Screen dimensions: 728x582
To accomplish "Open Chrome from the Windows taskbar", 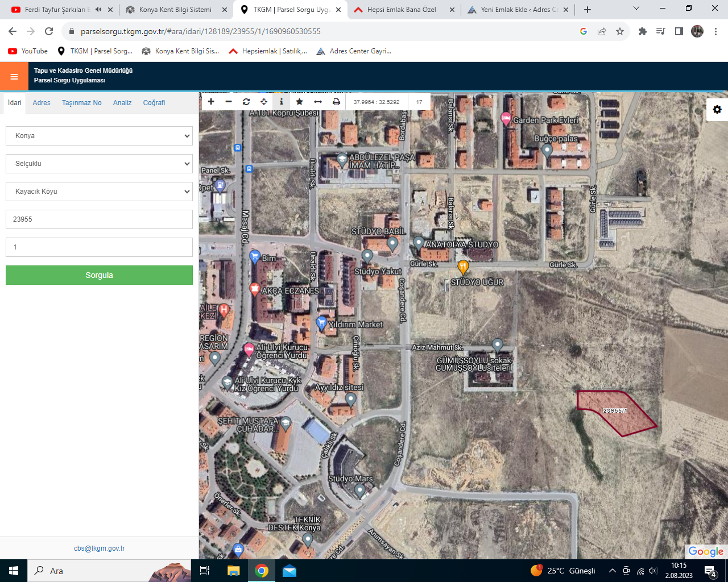I will click(x=262, y=571).
